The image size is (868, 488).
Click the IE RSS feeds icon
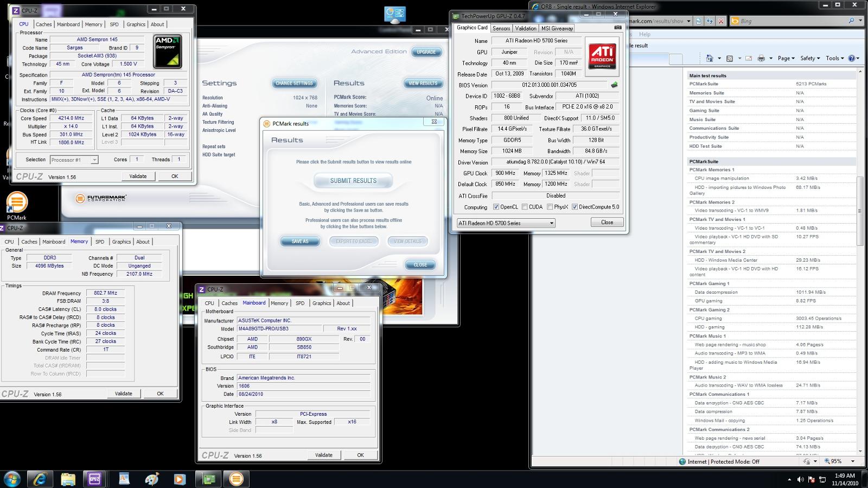[730, 58]
